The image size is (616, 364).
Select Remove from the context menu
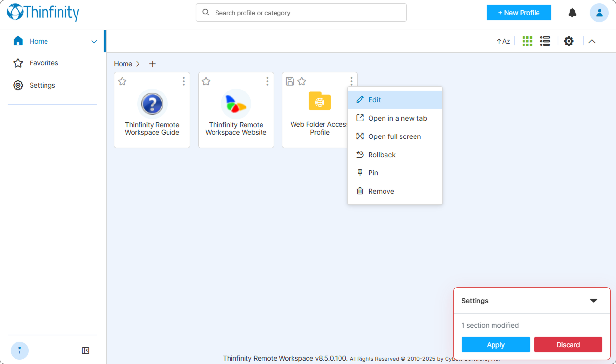coord(395,191)
